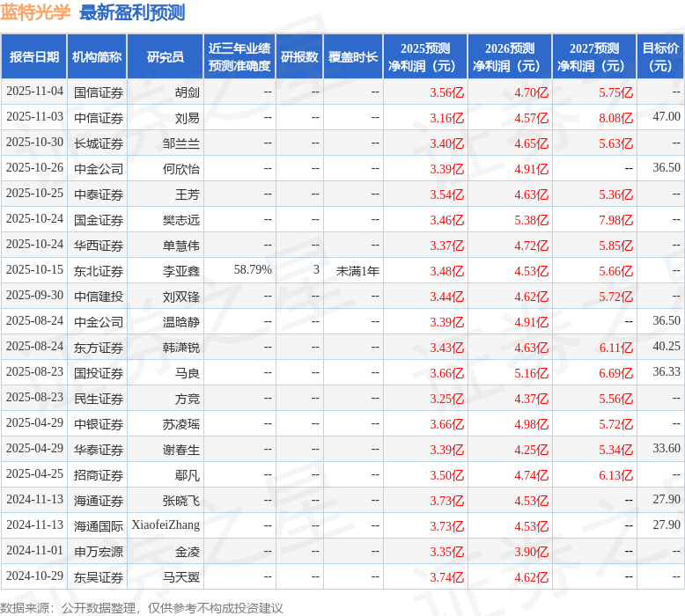This screenshot has width=685, height=616.
Task: Click researcher name XiaofeiZhang
Action: [166, 524]
